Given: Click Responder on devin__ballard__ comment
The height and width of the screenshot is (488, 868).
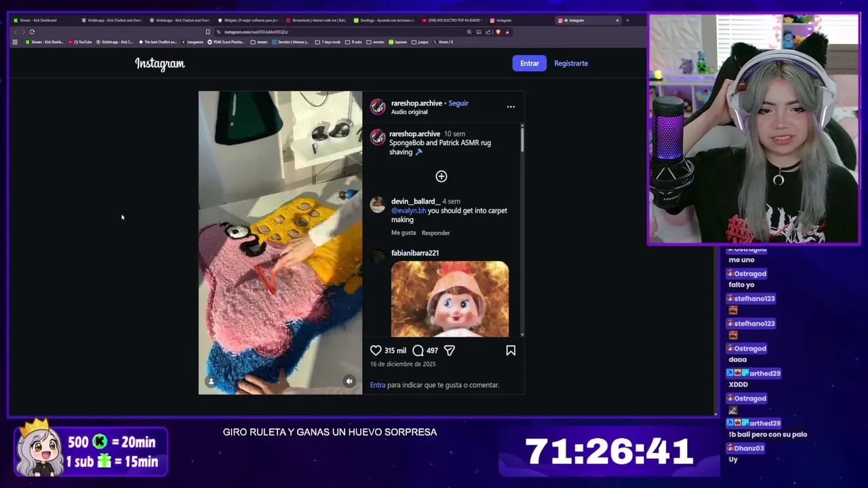Looking at the screenshot, I should coord(436,232).
